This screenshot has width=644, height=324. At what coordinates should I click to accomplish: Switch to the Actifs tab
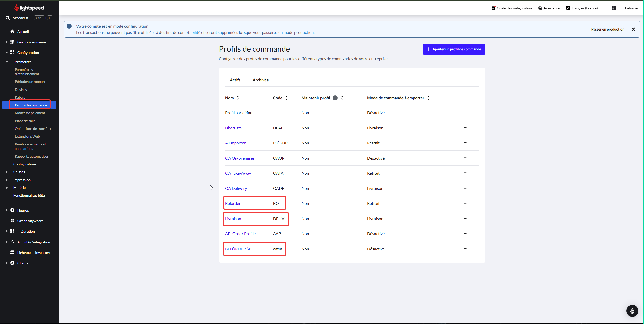235,80
